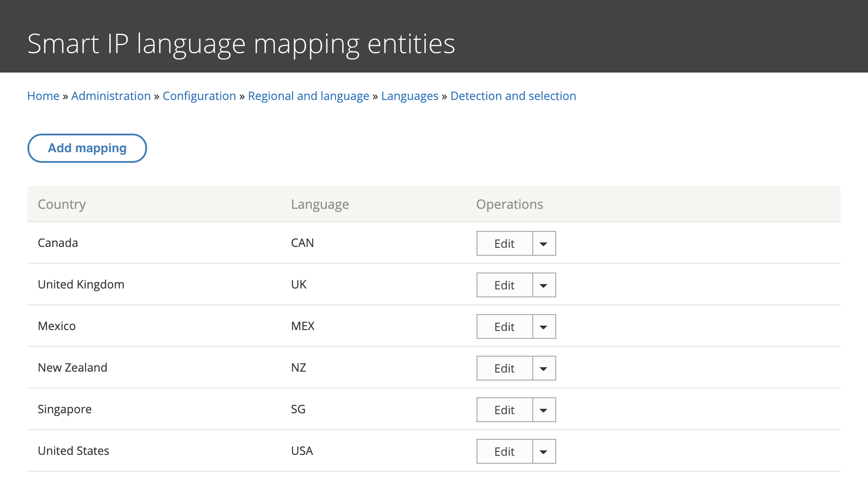Expand the operations dropdown for United Kingdom
868x492 pixels.
[543, 285]
